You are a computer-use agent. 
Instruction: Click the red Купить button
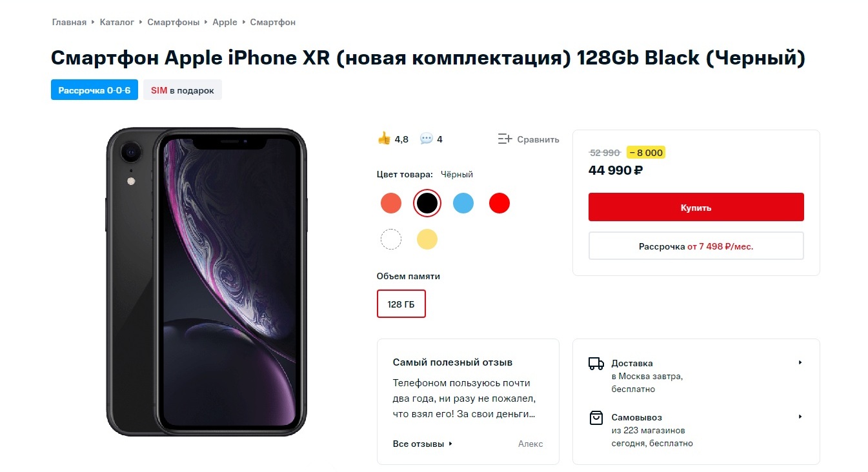click(696, 207)
